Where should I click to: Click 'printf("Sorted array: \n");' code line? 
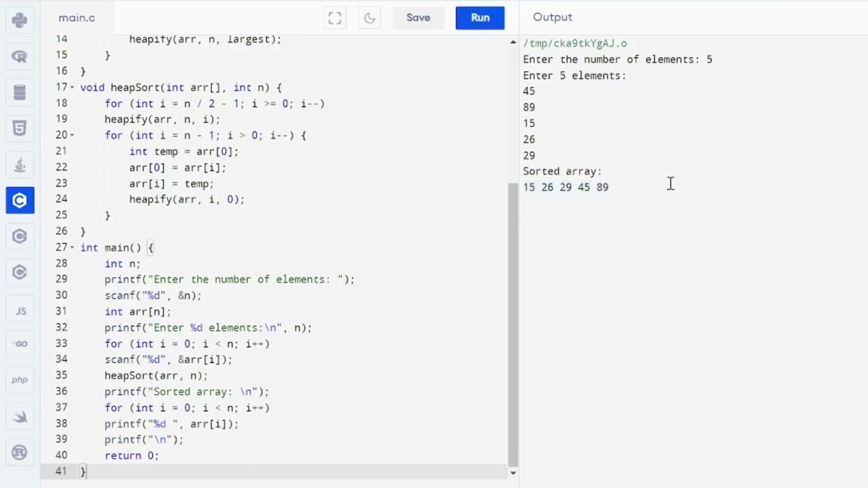pos(186,392)
